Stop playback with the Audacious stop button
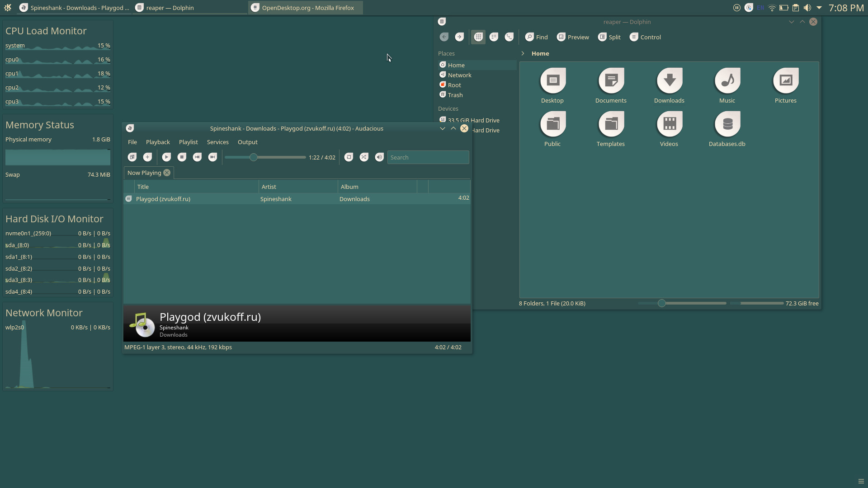The width and height of the screenshot is (868, 488). point(182,157)
